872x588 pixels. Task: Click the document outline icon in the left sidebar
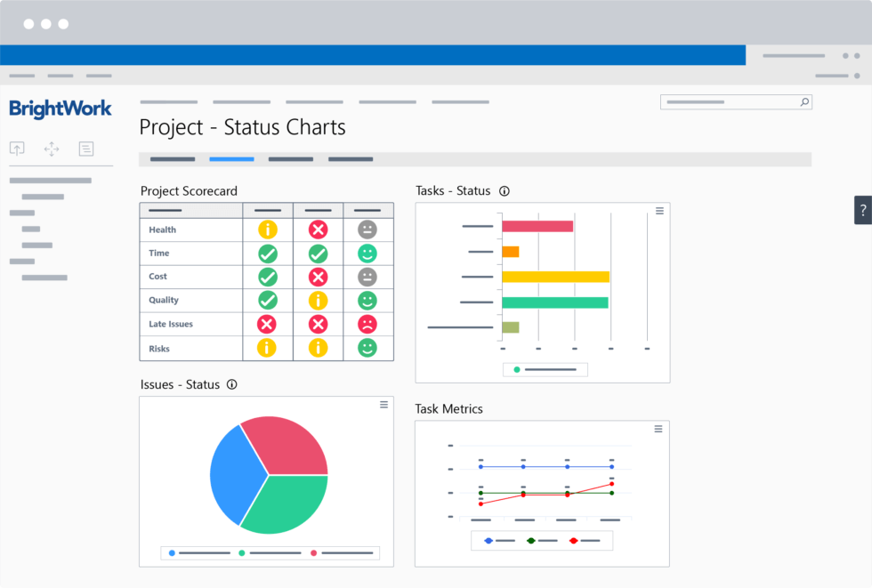coord(85,149)
